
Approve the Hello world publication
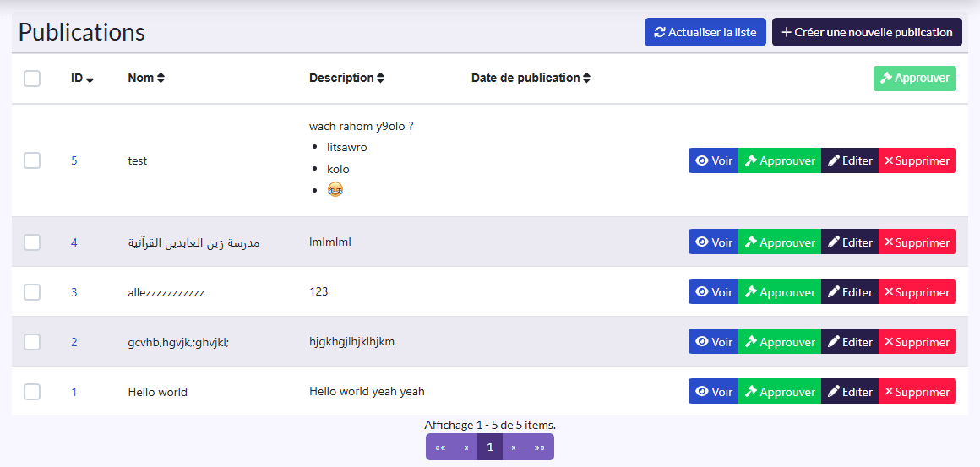pos(780,392)
